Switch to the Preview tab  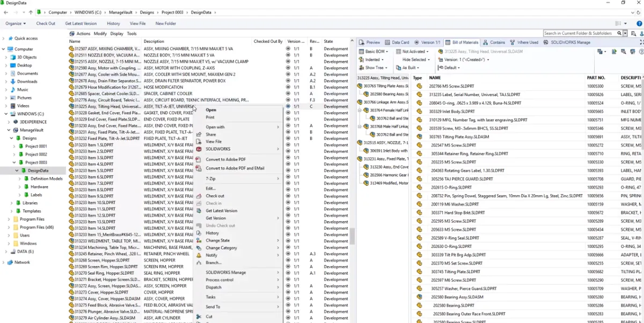(370, 42)
